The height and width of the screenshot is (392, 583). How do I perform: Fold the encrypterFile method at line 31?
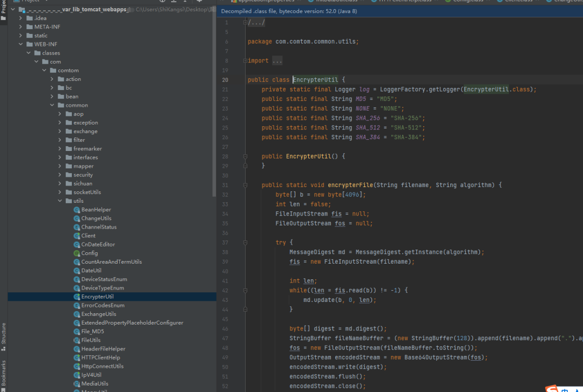point(245,185)
